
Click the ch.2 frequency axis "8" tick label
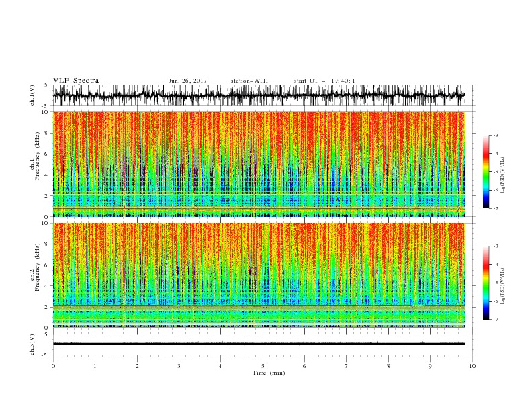(47, 244)
